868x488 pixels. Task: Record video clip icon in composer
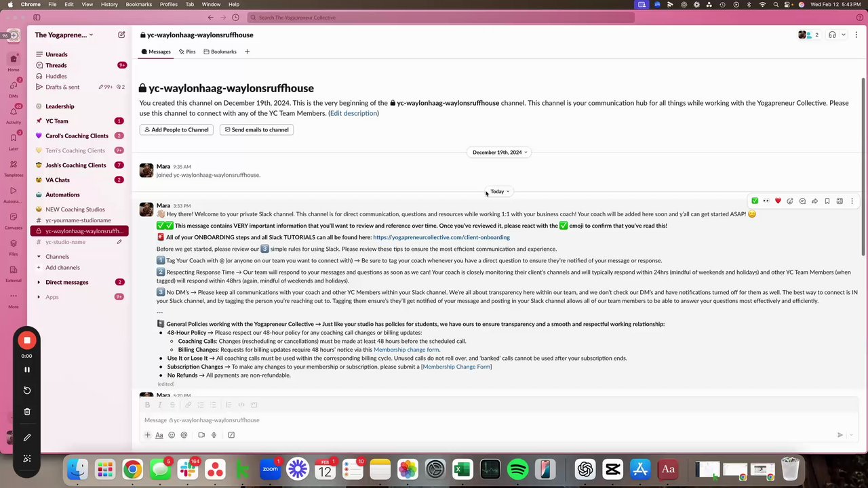pos(201,435)
